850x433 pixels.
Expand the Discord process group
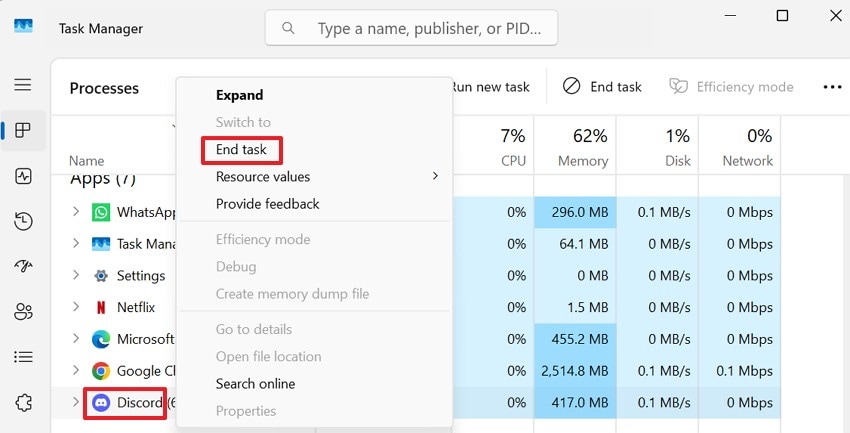(76, 402)
